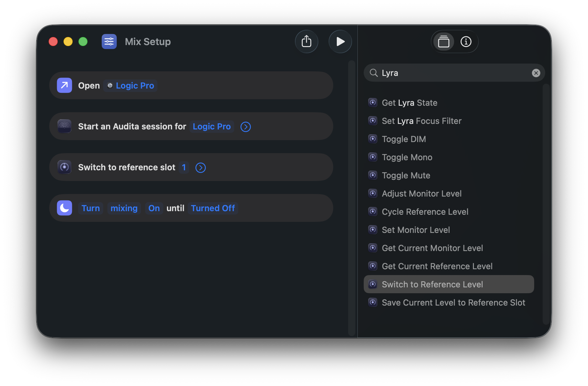
Task: Change the Turned Off duration parameter
Action: (213, 208)
